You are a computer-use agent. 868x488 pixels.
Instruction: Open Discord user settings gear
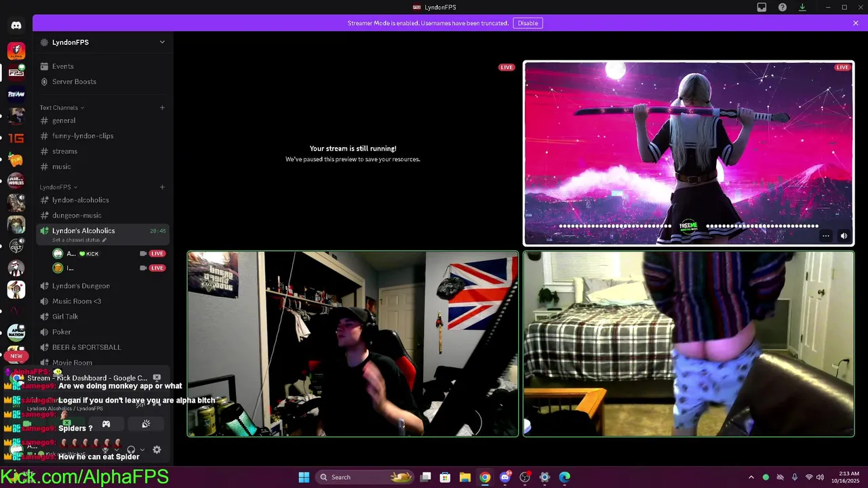[x=157, y=449]
